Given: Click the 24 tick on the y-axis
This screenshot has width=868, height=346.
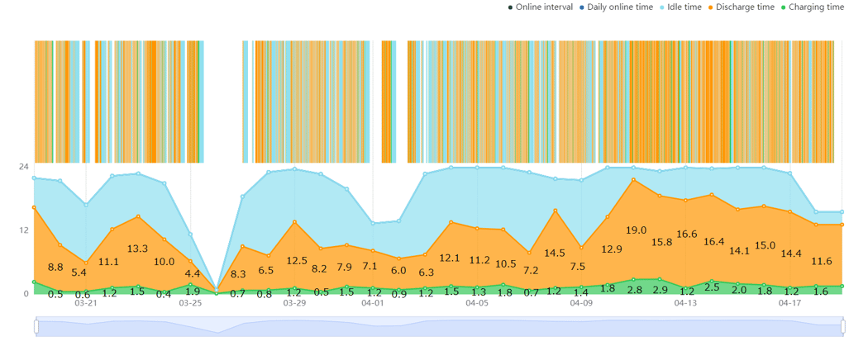Looking at the screenshot, I should 24,165.
